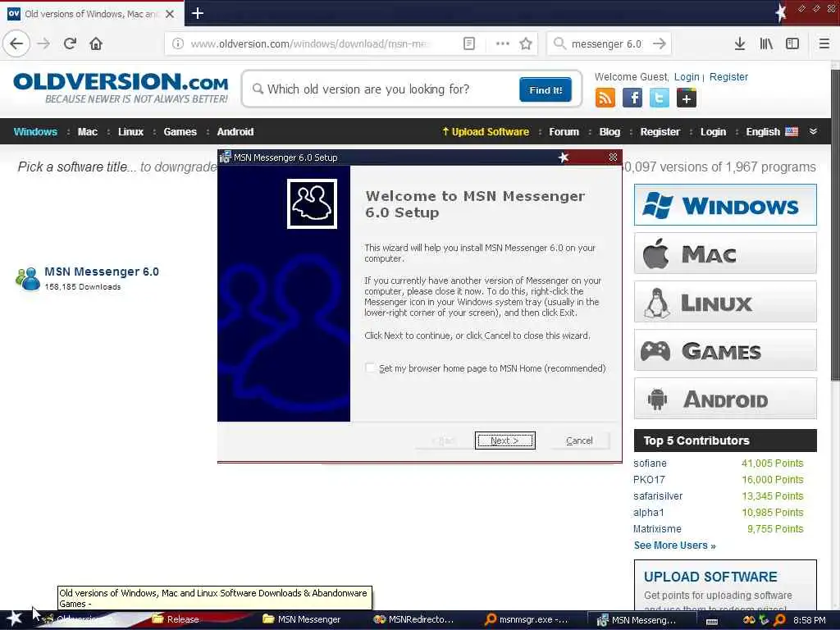Open contributor PKO17 profile
The image size is (840, 630).
point(649,479)
